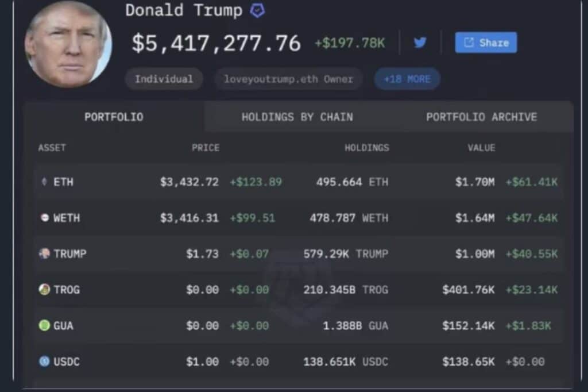Click value change +$1.83K
This screenshot has height=392, width=588.
pos(528,325)
